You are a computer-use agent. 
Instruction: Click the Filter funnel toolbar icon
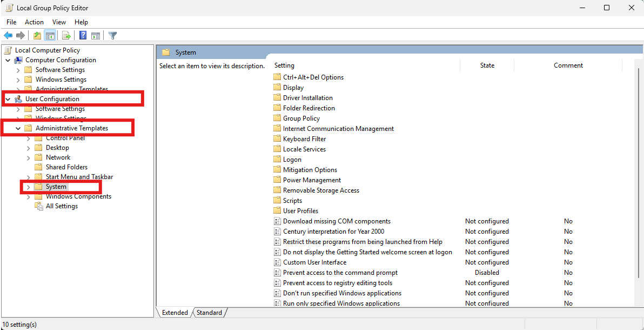click(x=112, y=35)
